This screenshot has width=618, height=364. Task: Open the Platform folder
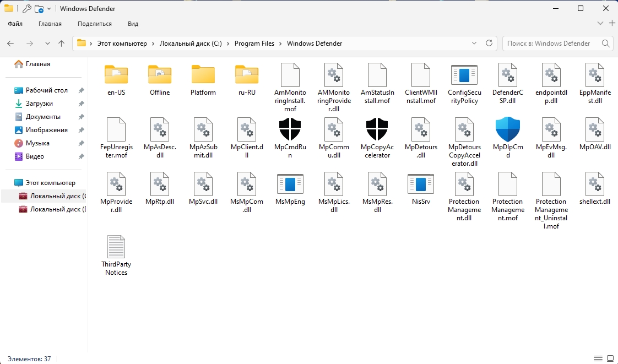[203, 75]
